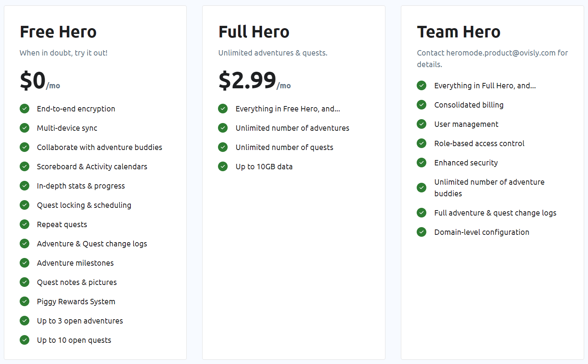
Task: Click checkmark next to Collaborate with adventure buddies
Action: (25, 147)
